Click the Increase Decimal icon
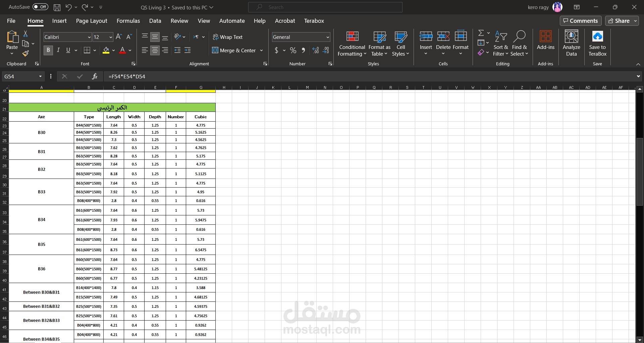The image size is (644, 343). pos(315,50)
